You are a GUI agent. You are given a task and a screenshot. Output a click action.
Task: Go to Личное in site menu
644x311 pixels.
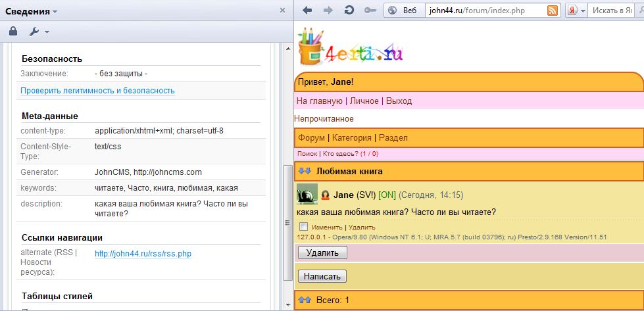pyautogui.click(x=364, y=101)
